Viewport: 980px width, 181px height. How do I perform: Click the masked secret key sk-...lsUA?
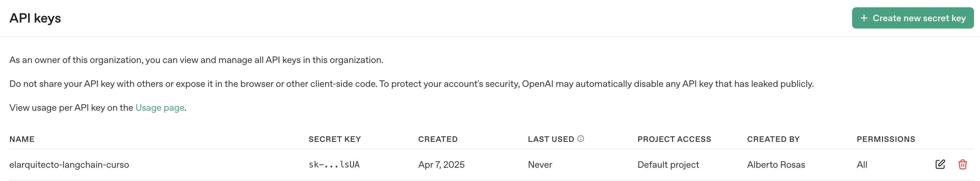click(334, 165)
